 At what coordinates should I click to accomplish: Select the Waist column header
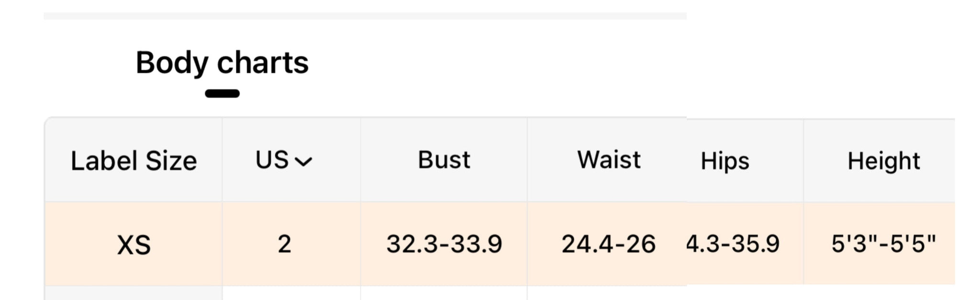tap(608, 160)
